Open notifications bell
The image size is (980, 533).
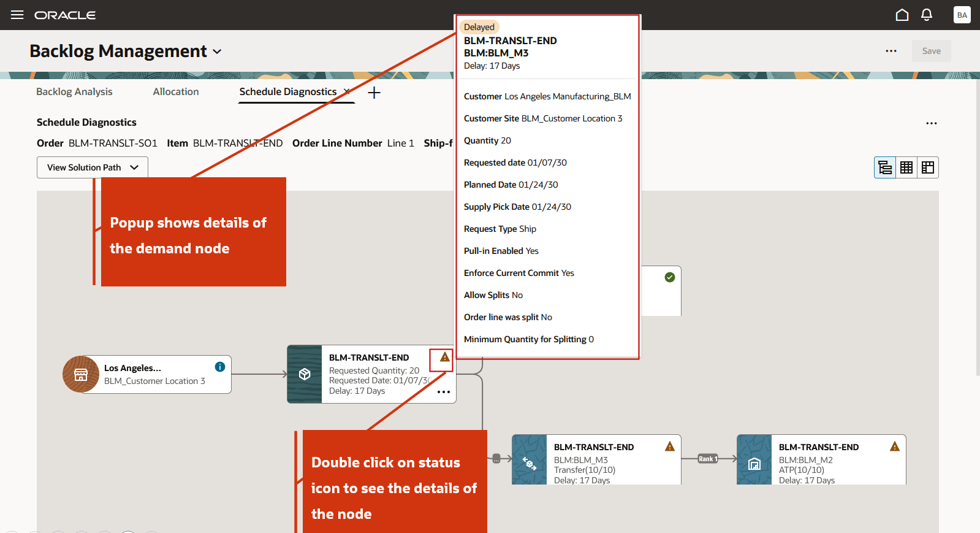coord(927,15)
